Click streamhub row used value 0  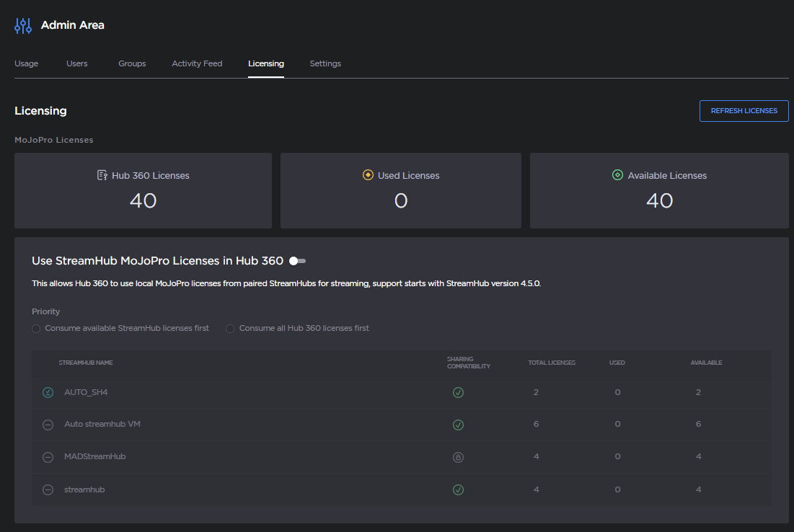pos(617,489)
